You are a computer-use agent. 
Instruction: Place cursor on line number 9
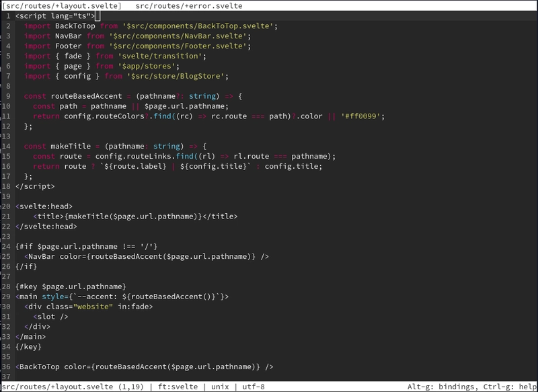tap(7, 96)
